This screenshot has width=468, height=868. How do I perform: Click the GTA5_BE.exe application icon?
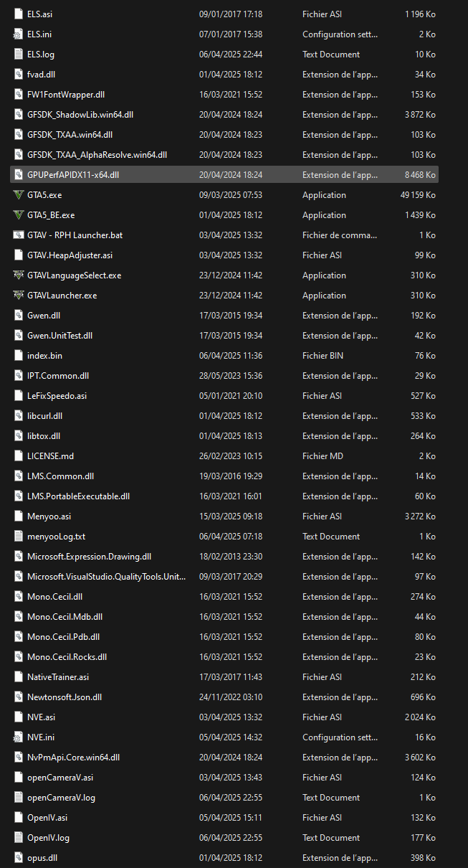(x=19, y=214)
